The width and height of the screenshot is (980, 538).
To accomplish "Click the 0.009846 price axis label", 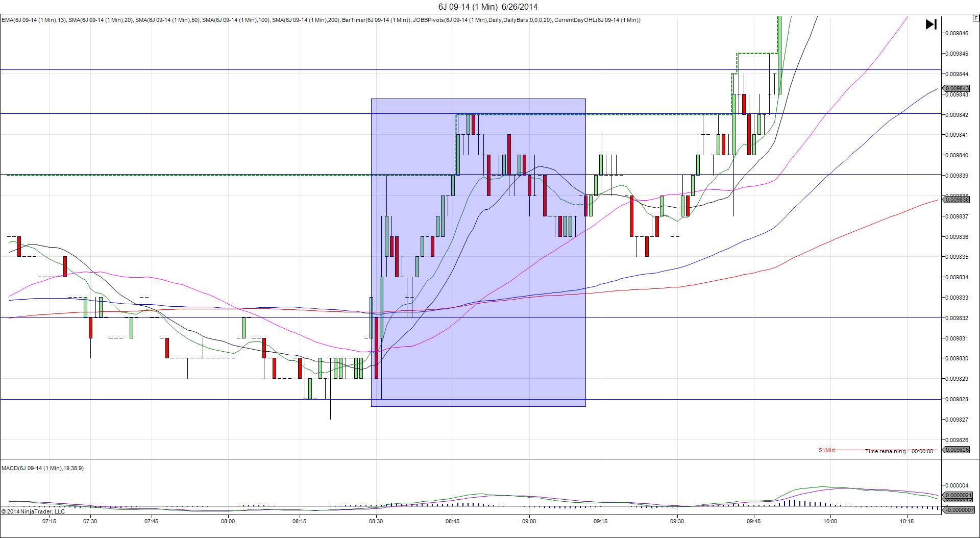I will point(957,33).
